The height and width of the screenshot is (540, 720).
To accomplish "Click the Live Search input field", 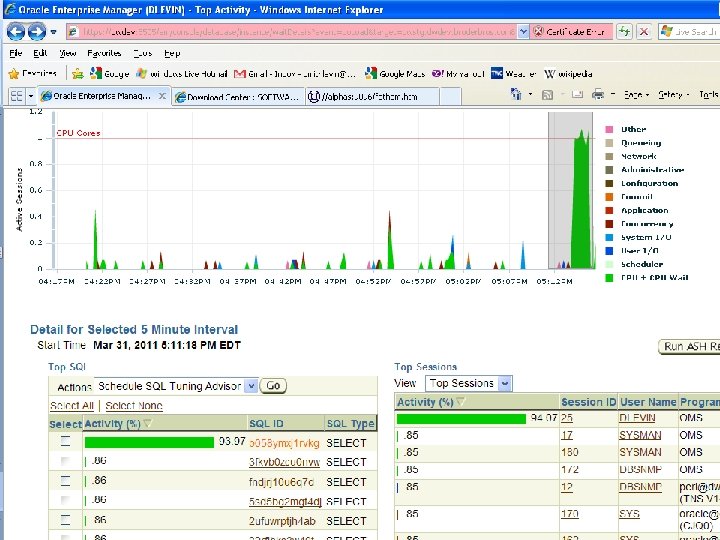I will coord(696,32).
